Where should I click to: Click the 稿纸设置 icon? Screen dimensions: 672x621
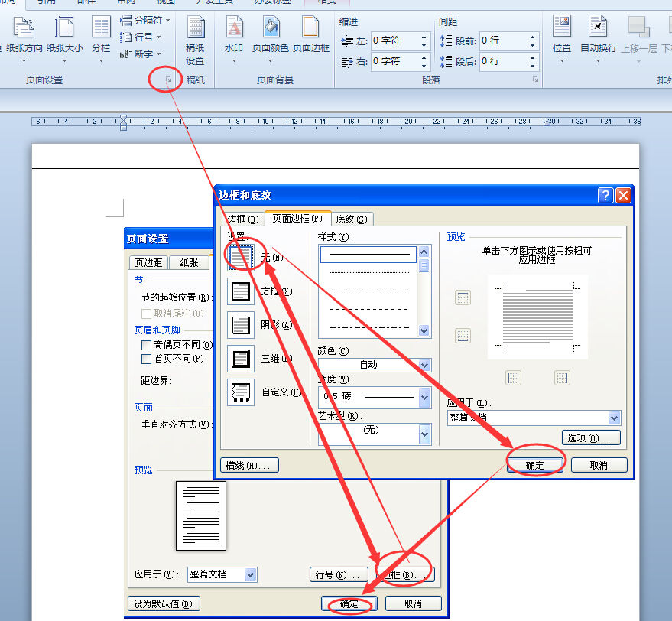click(x=196, y=41)
